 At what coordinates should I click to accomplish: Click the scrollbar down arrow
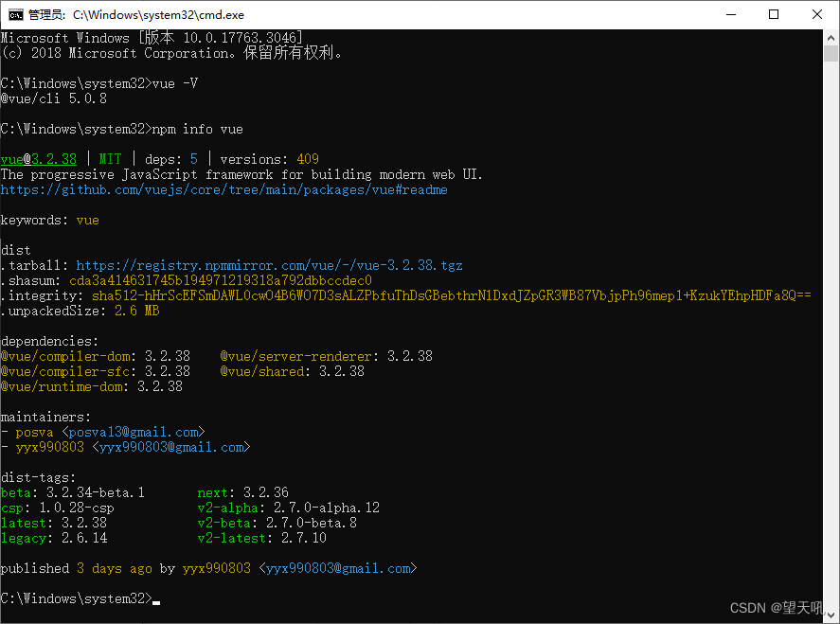coord(831,615)
